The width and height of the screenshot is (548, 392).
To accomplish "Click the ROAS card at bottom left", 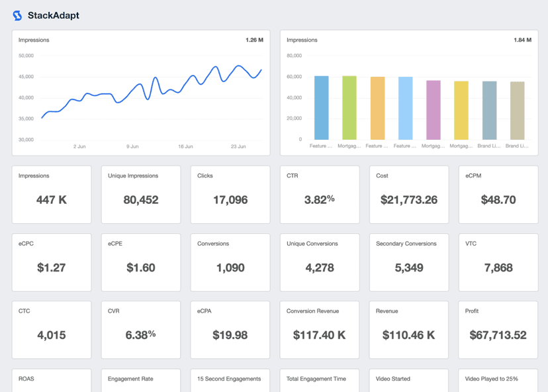I will 51,381.
